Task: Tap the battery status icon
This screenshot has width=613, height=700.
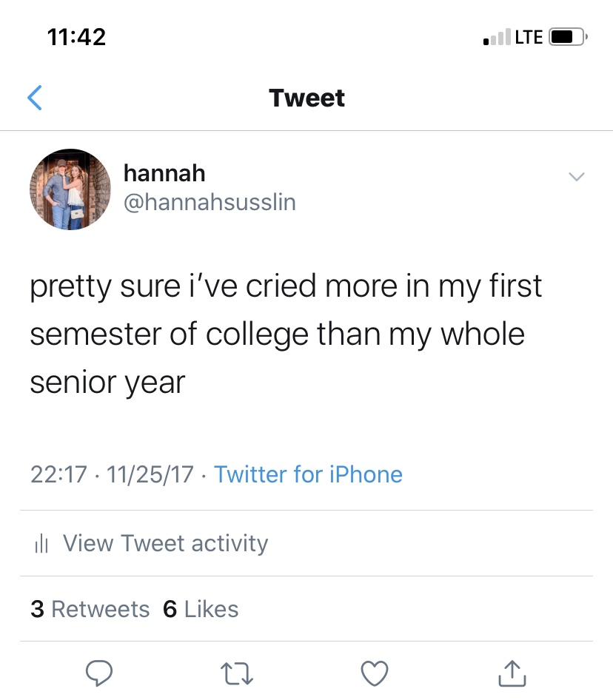Action: [568, 36]
